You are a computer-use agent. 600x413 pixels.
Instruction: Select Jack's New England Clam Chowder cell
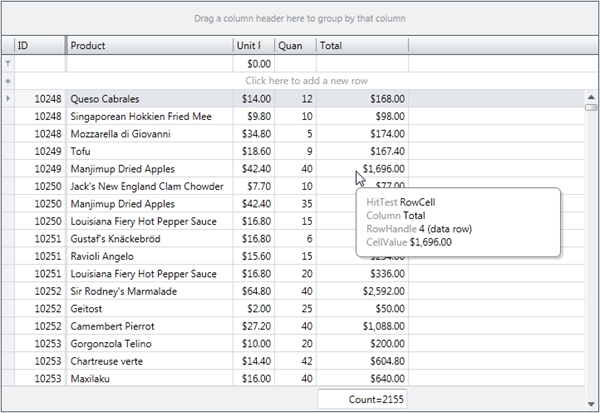pyautogui.click(x=150, y=186)
